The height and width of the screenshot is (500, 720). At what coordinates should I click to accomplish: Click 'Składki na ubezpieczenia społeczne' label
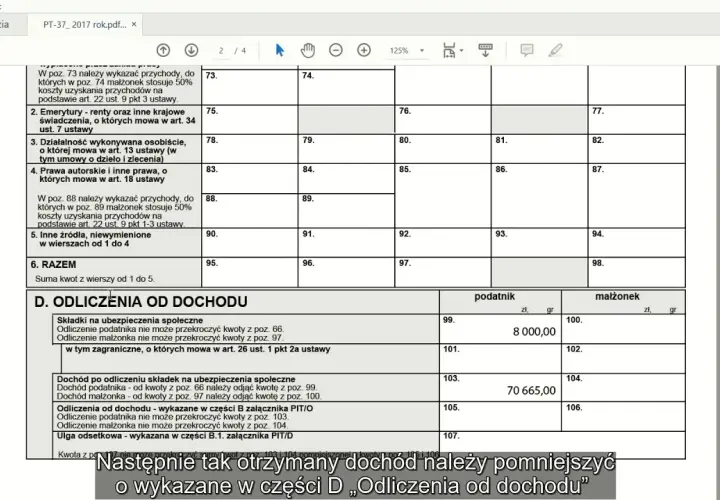click(130, 320)
